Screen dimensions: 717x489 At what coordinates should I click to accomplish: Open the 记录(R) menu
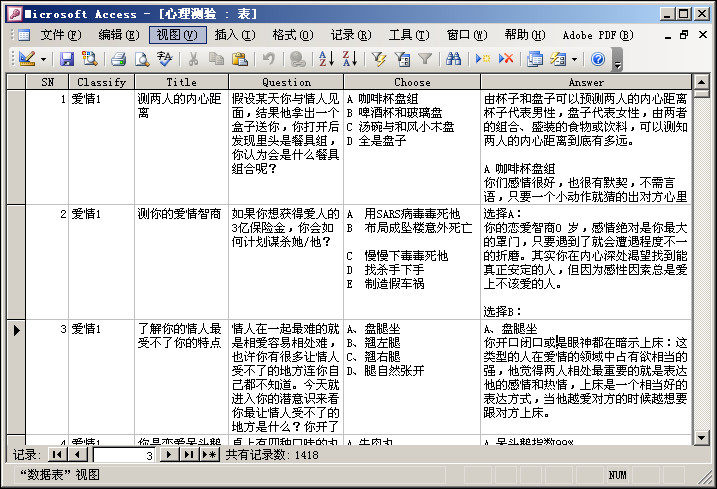[x=351, y=35]
